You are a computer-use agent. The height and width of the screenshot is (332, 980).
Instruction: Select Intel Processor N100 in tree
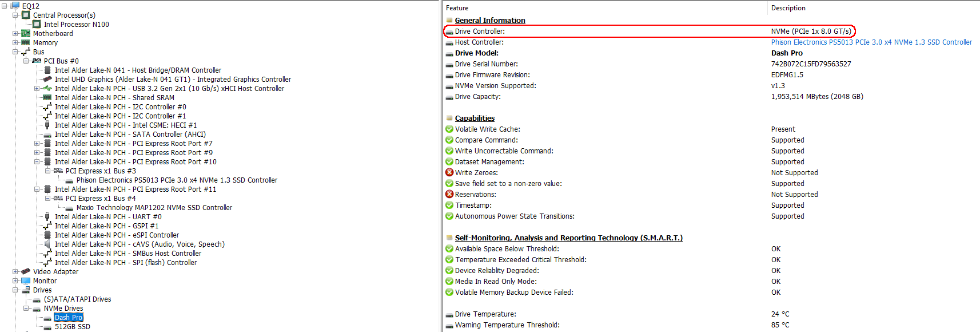tap(76, 24)
